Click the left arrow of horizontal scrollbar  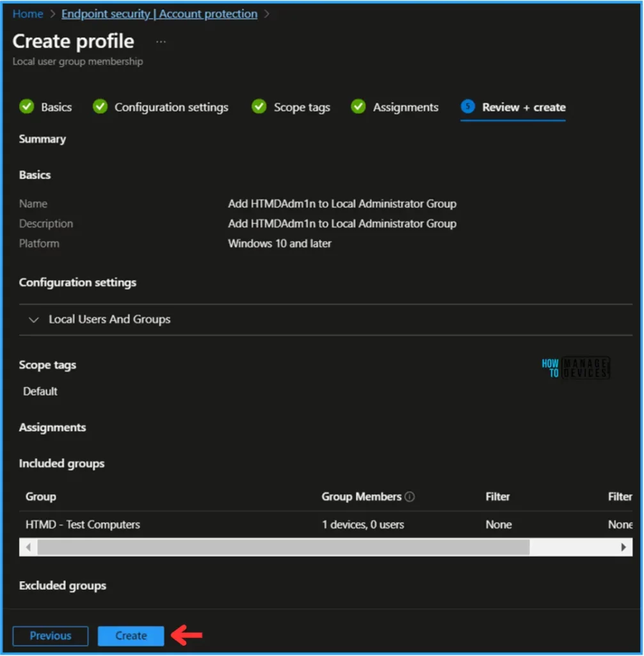coord(28,547)
